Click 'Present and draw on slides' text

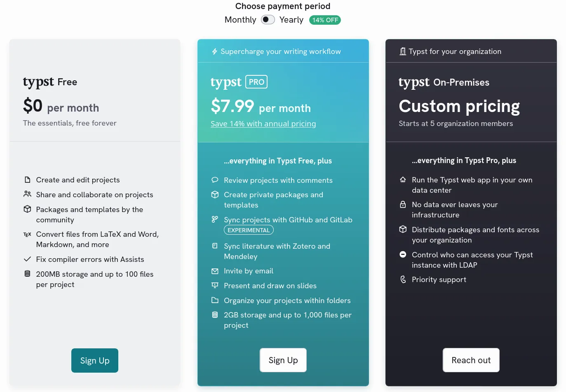tap(270, 286)
